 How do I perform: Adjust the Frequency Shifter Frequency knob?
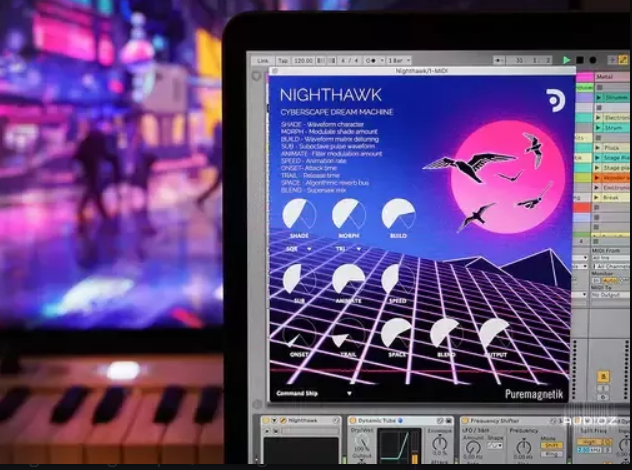point(524,446)
